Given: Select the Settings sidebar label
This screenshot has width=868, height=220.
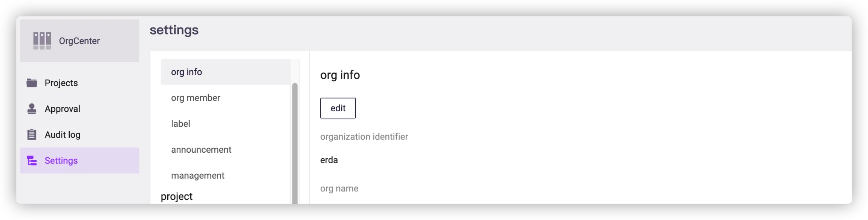Looking at the screenshot, I should [x=61, y=161].
